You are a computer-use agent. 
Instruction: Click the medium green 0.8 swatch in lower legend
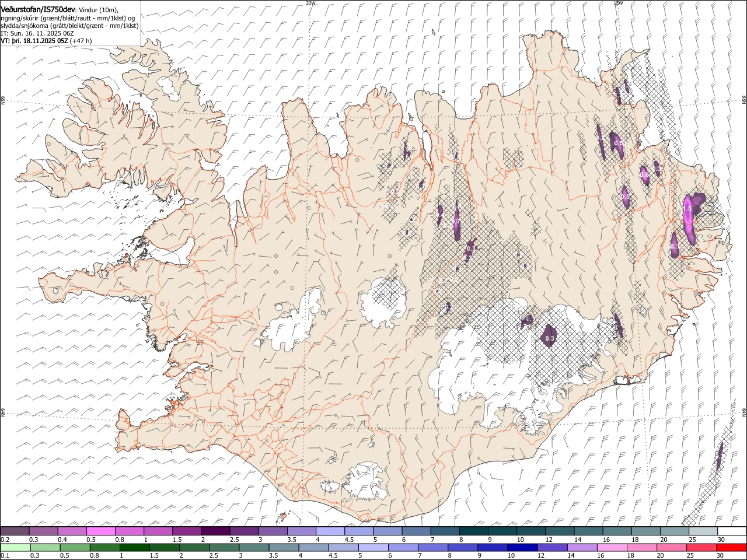tap(104, 548)
